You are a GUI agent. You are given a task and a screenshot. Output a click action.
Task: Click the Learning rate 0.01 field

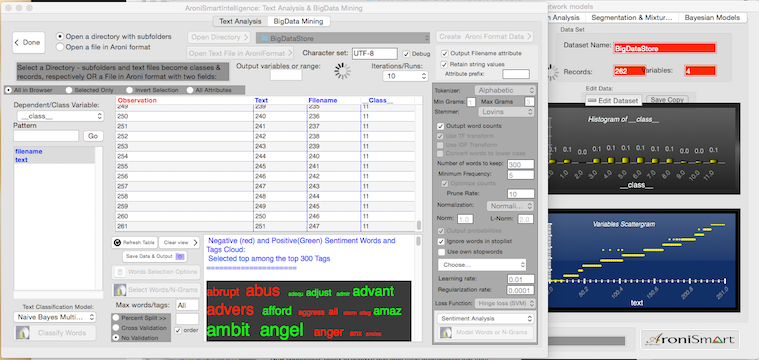521,279
